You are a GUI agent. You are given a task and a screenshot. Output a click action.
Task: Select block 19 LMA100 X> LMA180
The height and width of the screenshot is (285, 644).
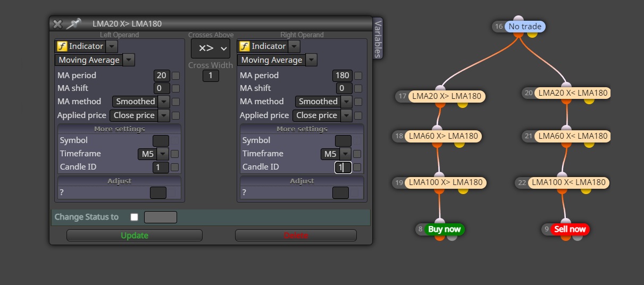446,182
